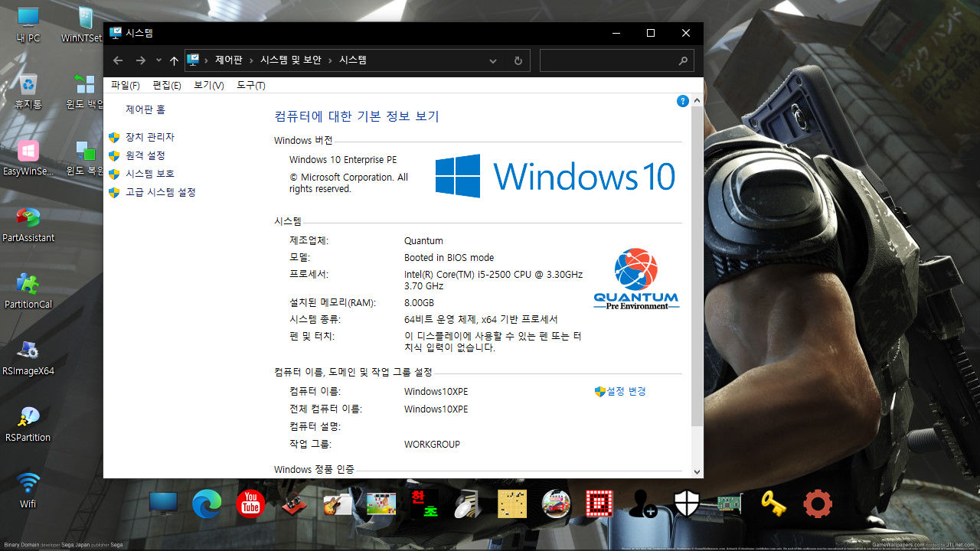This screenshot has height=551, width=980.
Task: Open the golden key dock icon
Action: [774, 504]
